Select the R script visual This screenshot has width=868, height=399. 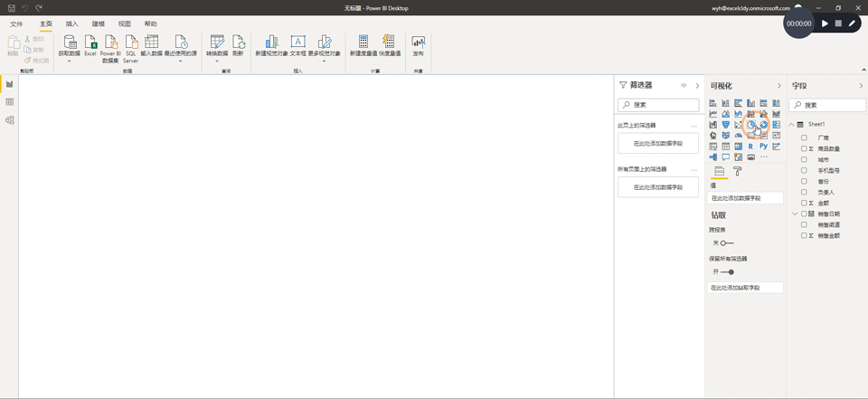(x=750, y=147)
